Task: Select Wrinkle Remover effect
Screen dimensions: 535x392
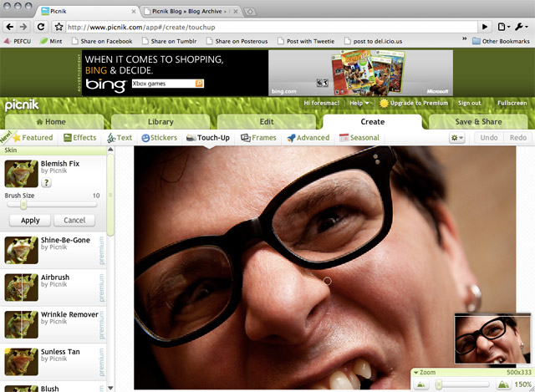Action: (53, 324)
